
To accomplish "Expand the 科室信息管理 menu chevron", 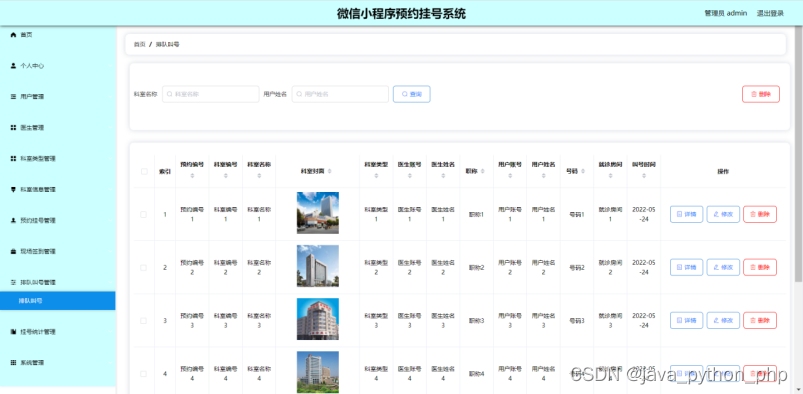I will [x=110, y=189].
